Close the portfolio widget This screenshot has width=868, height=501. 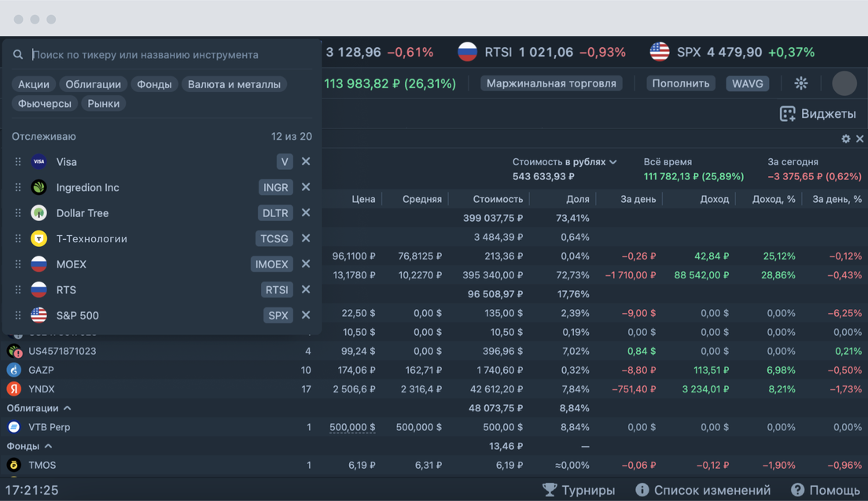(x=859, y=138)
